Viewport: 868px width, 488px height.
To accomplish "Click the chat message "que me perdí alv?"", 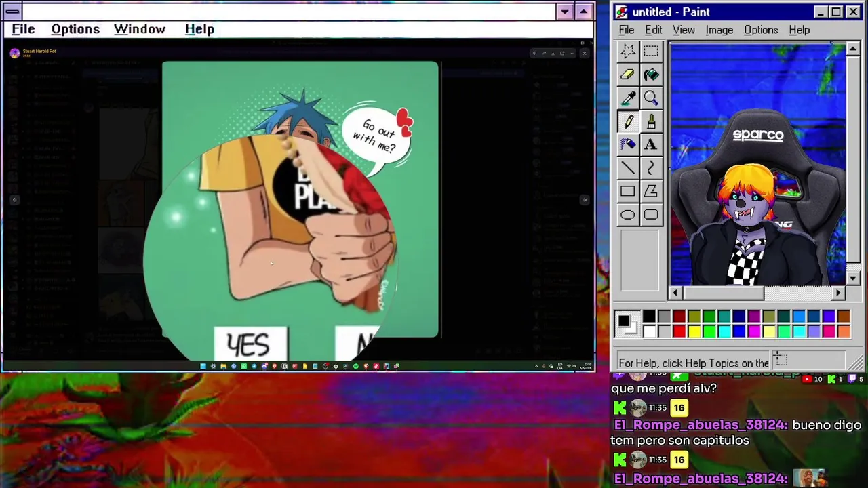I will (x=664, y=388).
